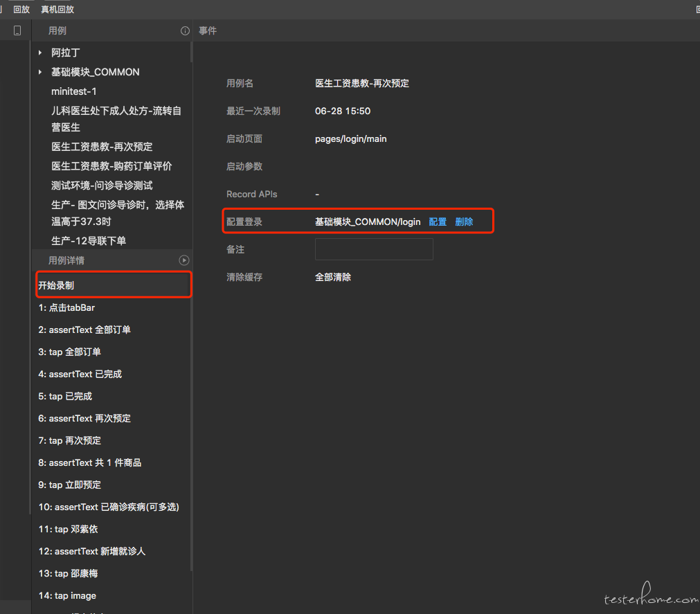Viewport: 700px width, 614px height.
Task: Select step 5: tap 已完成
Action: point(65,396)
